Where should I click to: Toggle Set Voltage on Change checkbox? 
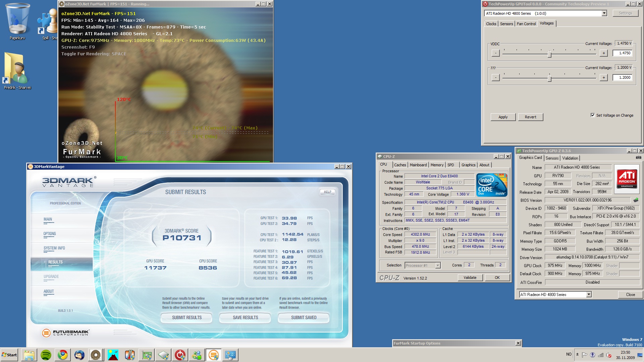(x=593, y=115)
